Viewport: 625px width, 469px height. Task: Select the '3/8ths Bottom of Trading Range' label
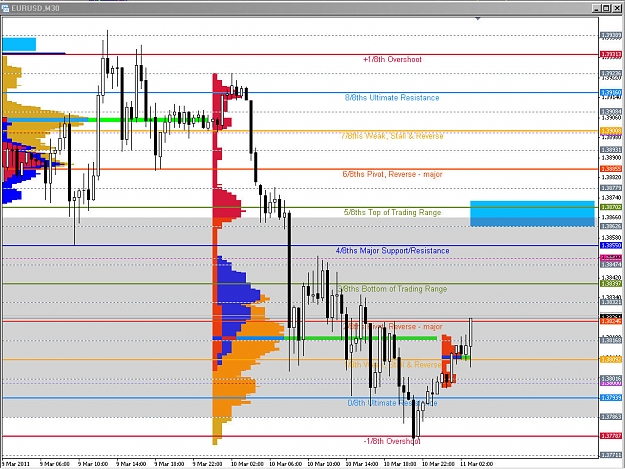pos(392,289)
